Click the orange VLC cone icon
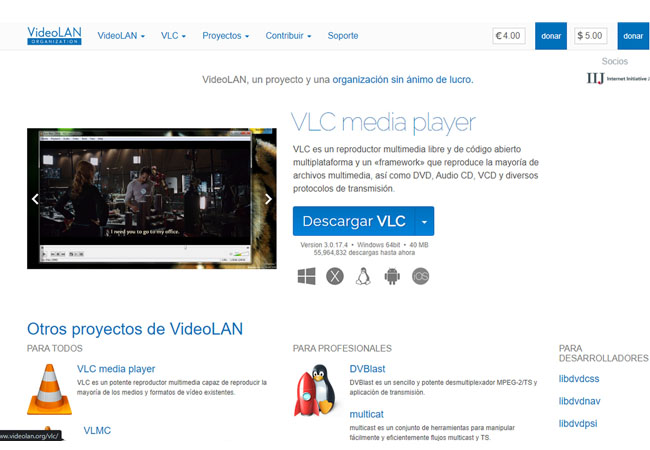The image size is (650, 450). tap(49, 390)
